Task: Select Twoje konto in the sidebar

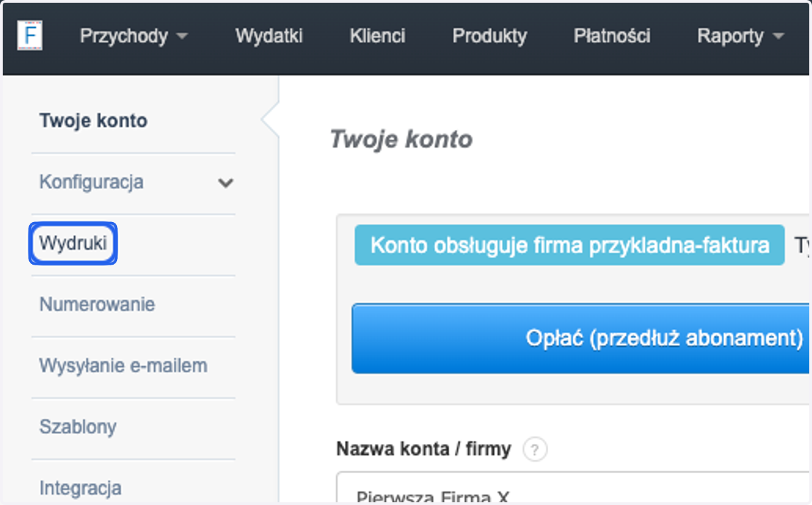Action: pyautogui.click(x=93, y=121)
